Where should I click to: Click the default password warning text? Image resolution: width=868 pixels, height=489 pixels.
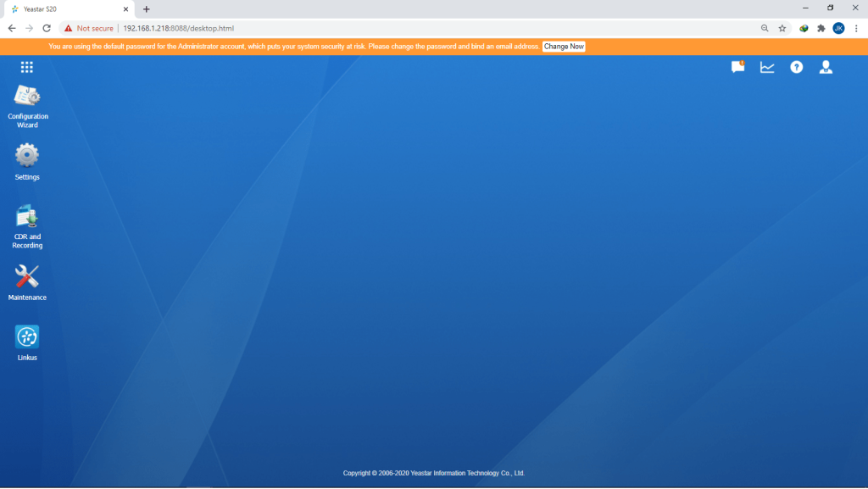coord(294,47)
